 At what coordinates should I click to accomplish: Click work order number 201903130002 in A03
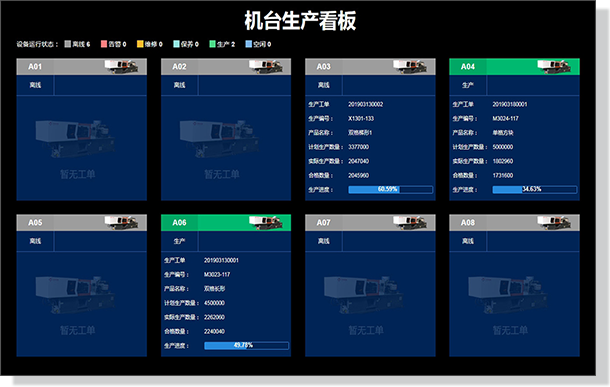click(x=365, y=104)
